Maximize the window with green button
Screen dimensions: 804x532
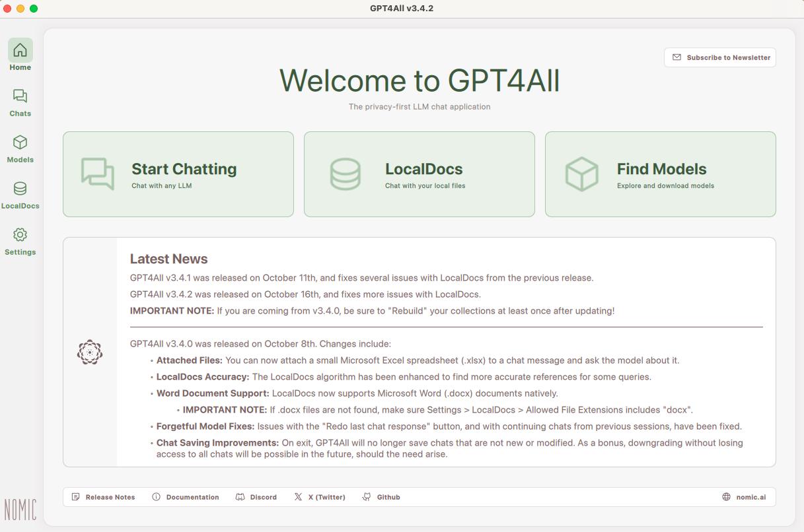[34, 9]
